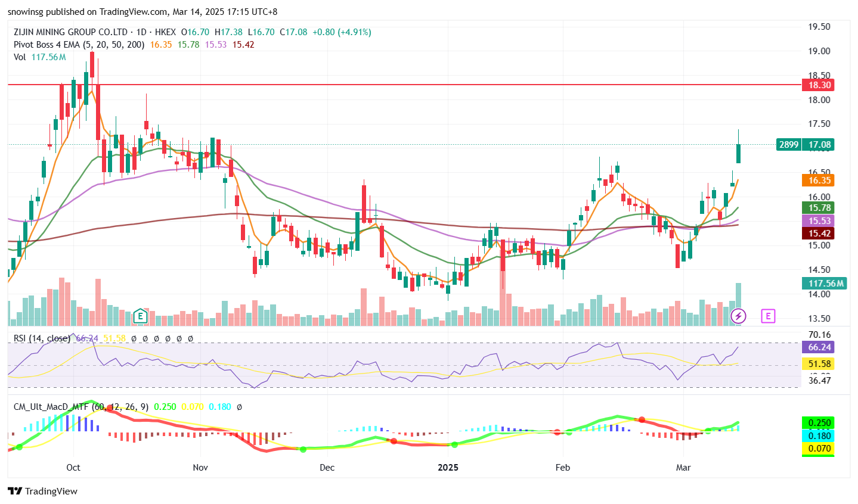Click the 13.50 price scale value
Screen dimensions: 858x504
[819, 319]
